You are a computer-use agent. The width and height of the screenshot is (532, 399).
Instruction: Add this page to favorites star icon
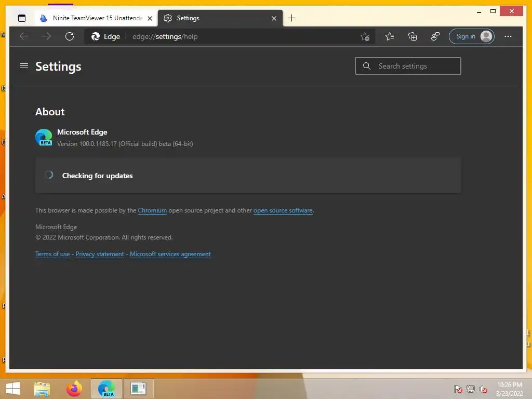click(x=365, y=37)
